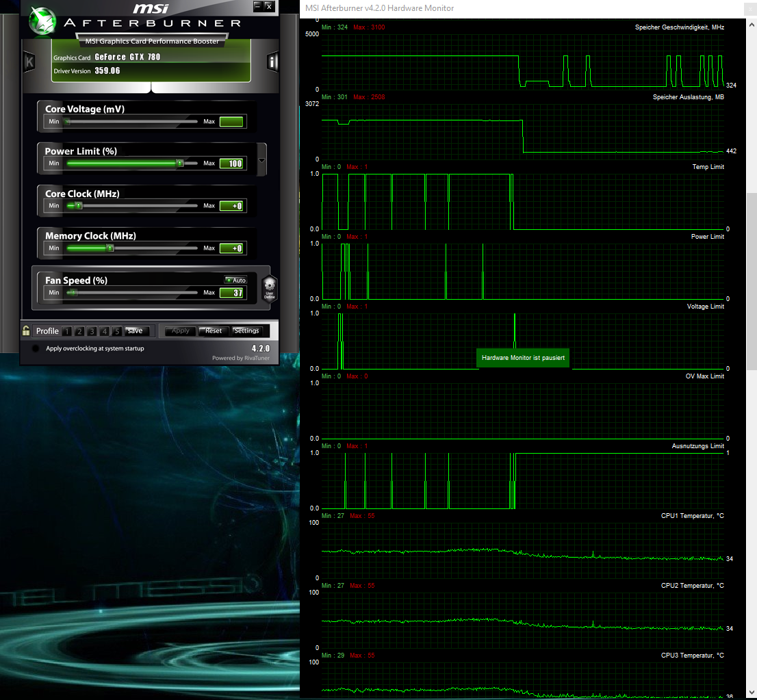757x700 pixels.
Task: Toggle Apply overclocking at system startup
Action: click(x=35, y=348)
